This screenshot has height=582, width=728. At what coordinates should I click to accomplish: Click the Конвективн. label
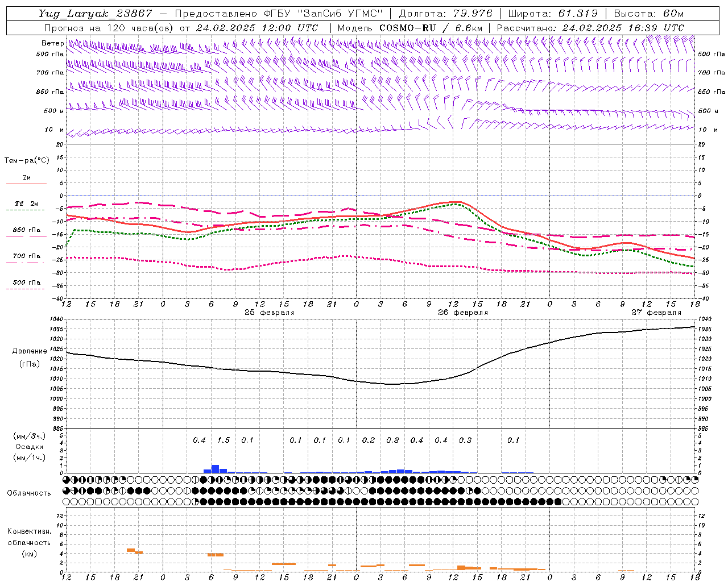(x=30, y=531)
